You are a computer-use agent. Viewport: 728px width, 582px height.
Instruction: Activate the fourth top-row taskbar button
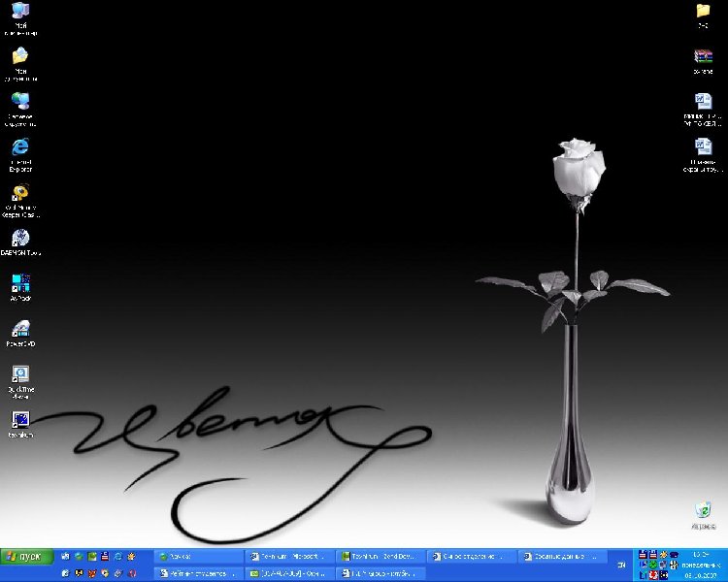tap(471, 556)
